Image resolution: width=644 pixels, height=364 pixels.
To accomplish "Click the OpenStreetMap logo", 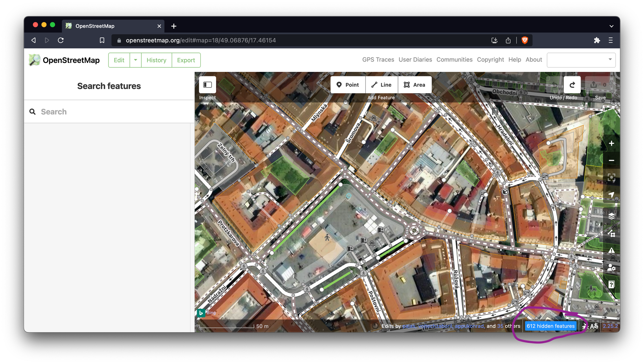I will (x=64, y=60).
